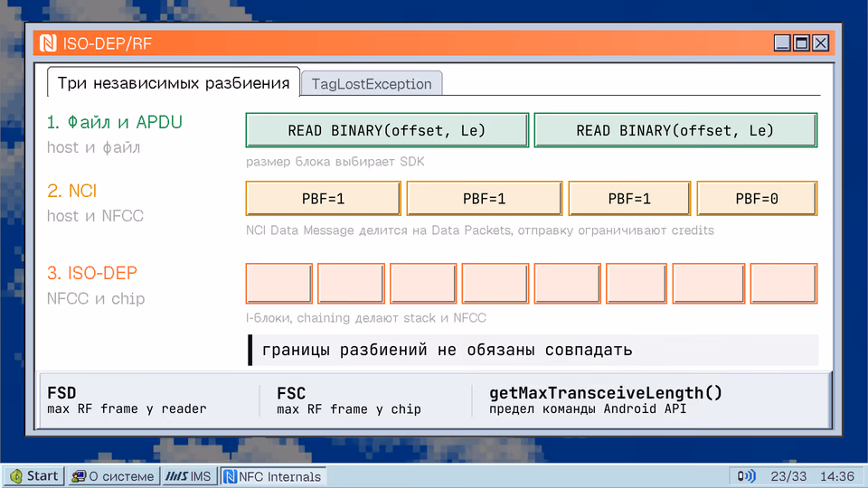Image resolution: width=868 pixels, height=488 pixels.
Task: Click the first READ BINARY(offset, Le) block
Action: (x=387, y=130)
